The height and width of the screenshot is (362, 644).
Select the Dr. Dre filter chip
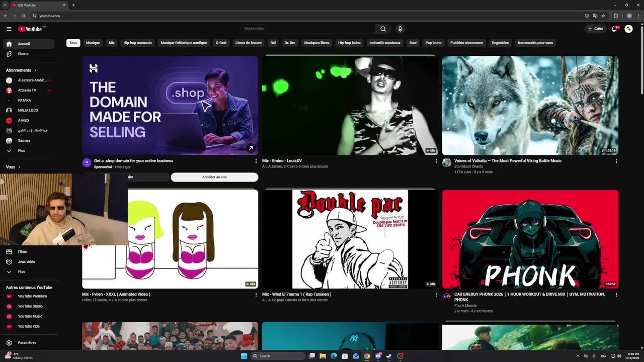pos(290,43)
